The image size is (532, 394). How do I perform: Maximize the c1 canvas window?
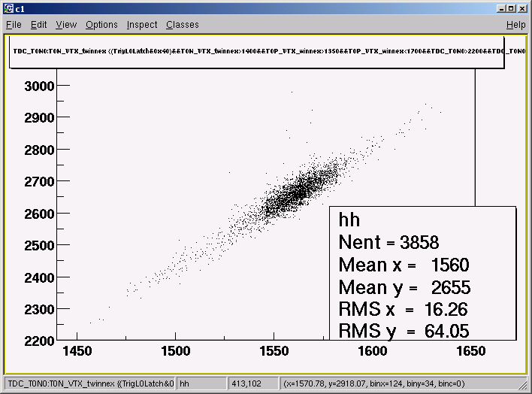(511, 8)
